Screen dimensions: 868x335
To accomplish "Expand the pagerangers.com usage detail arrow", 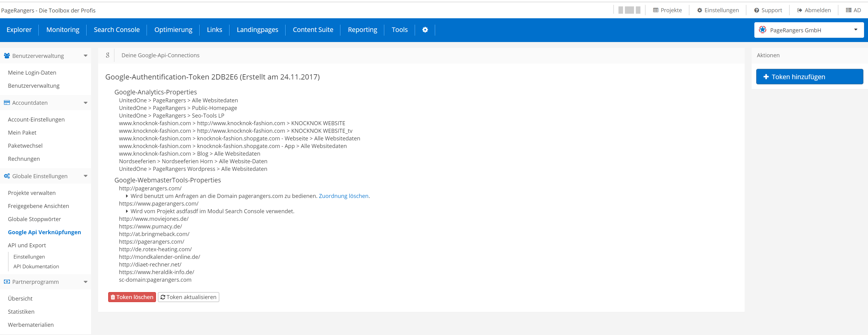I will pyautogui.click(x=127, y=196).
